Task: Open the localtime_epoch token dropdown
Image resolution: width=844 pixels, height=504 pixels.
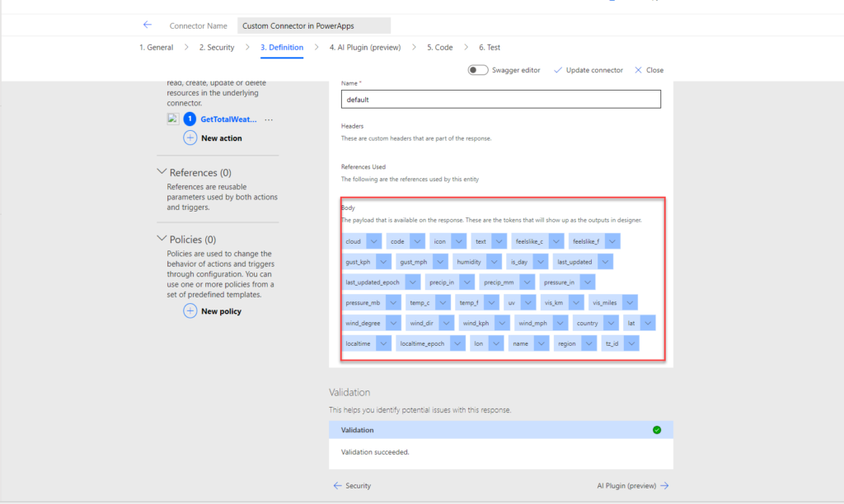Action: click(457, 343)
